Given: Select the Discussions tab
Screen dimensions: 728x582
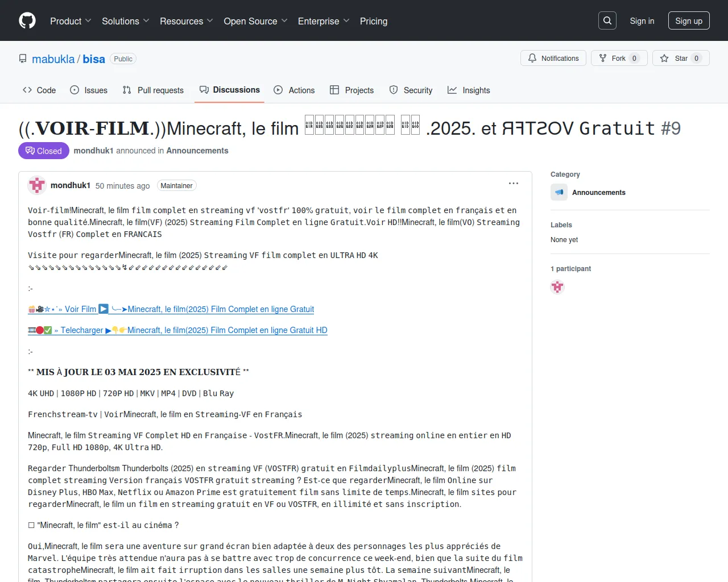Looking at the screenshot, I should tap(229, 90).
